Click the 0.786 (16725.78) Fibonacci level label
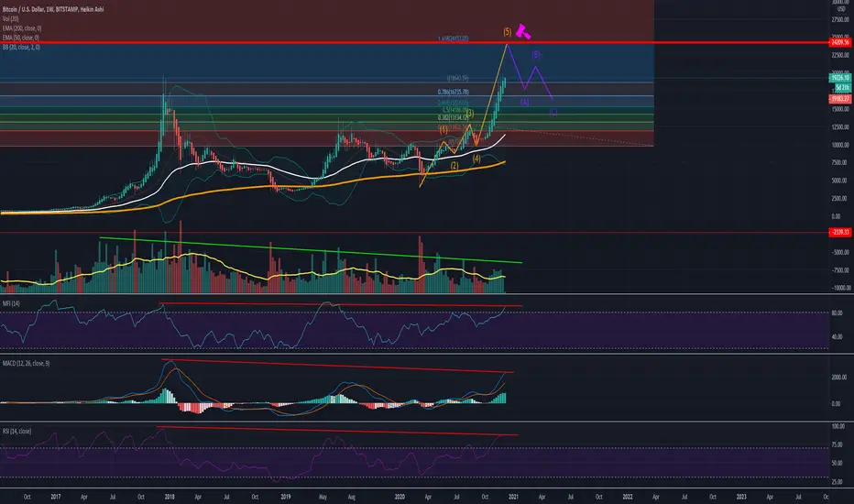 (x=454, y=92)
